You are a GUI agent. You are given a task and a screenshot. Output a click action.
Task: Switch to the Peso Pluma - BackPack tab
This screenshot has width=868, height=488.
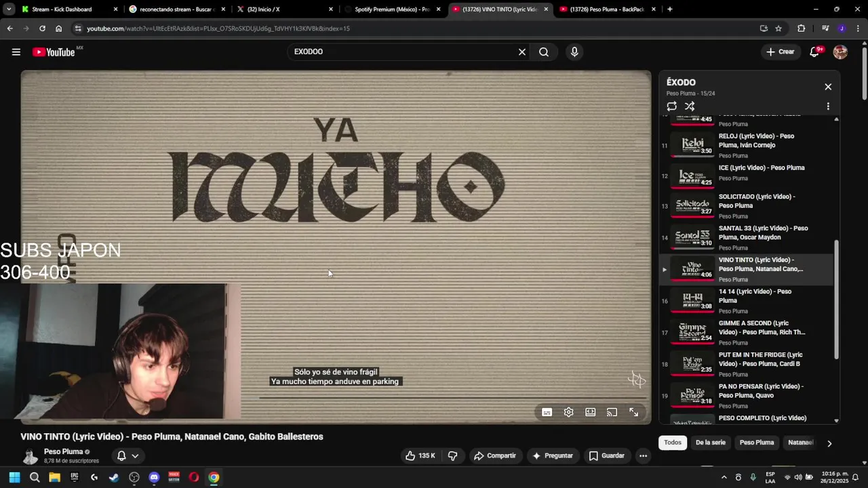point(606,9)
